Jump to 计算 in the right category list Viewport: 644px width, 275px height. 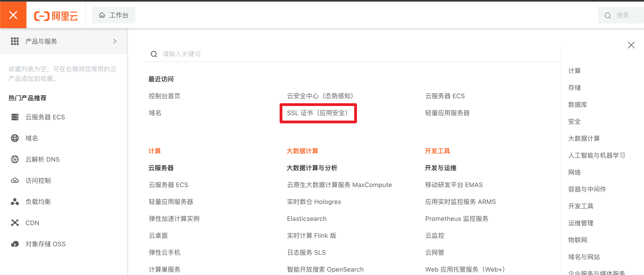pyautogui.click(x=574, y=71)
